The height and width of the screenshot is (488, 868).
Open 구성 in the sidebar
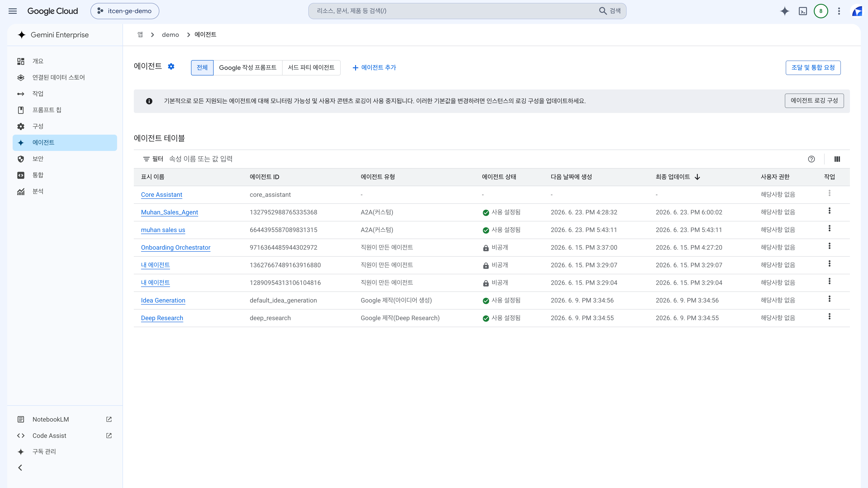point(65,126)
